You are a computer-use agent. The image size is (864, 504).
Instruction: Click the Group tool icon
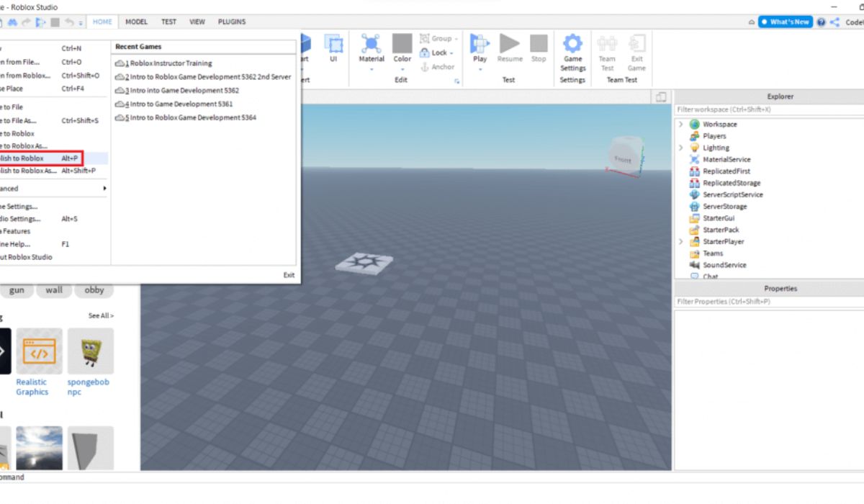[x=425, y=38]
